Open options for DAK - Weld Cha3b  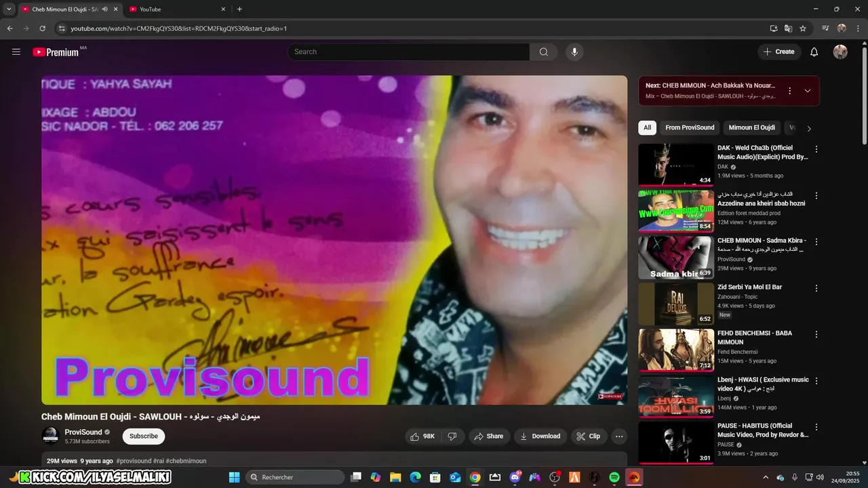click(816, 149)
